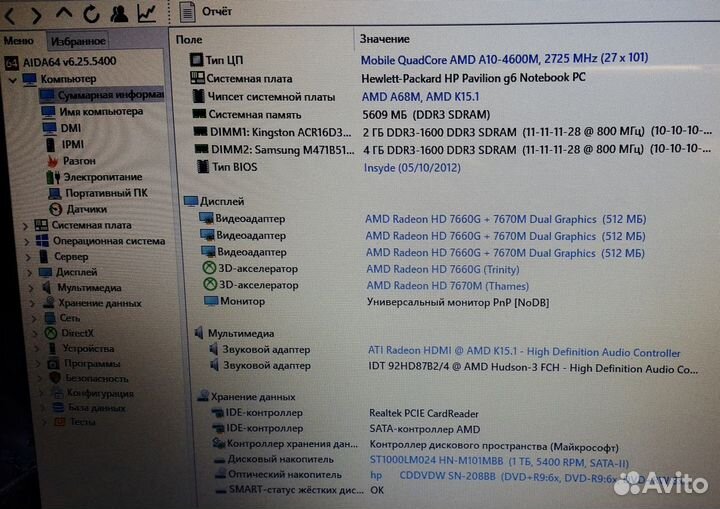Expand the Дисплей tree node
Viewport: 720px width, 509px height.
coord(29,273)
